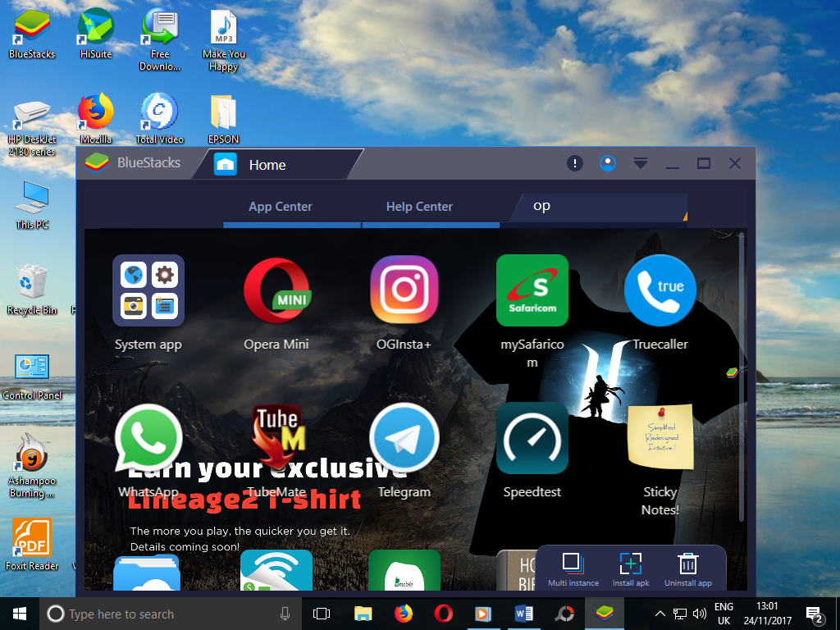Click the microphone icon in taskbar search

(285, 614)
